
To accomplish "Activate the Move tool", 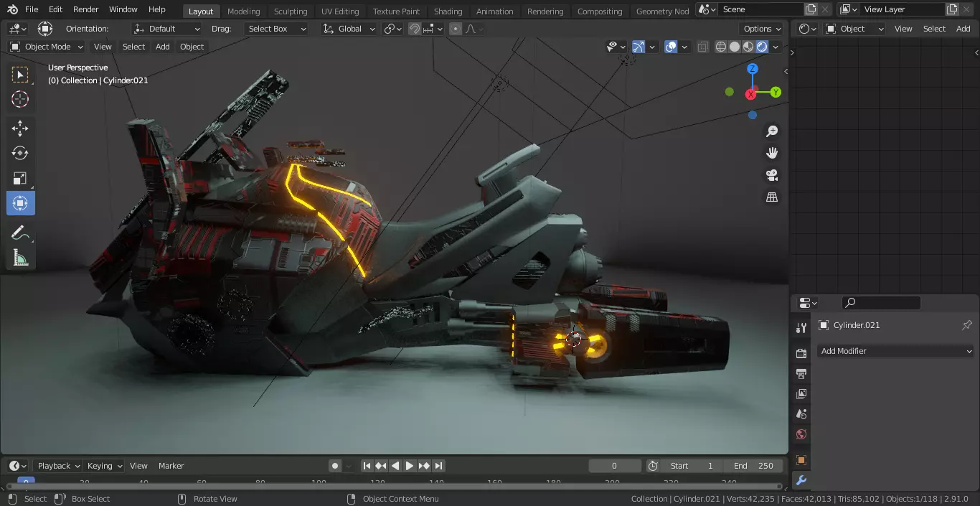I will point(20,128).
